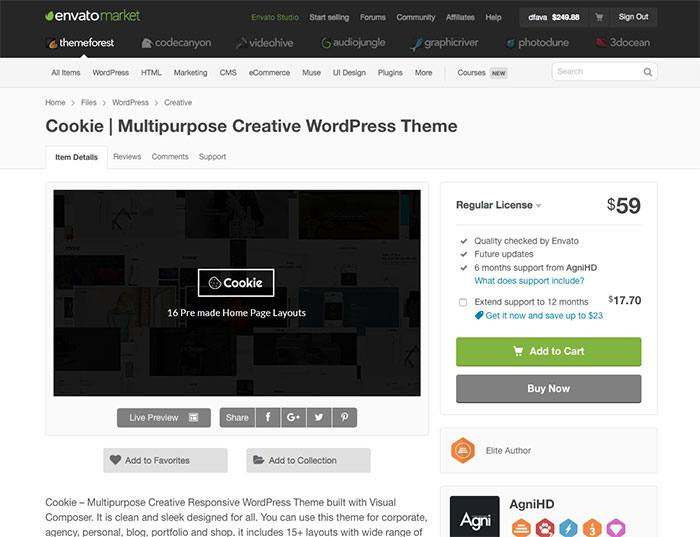
Task: Share on Facebook icon
Action: (268, 417)
